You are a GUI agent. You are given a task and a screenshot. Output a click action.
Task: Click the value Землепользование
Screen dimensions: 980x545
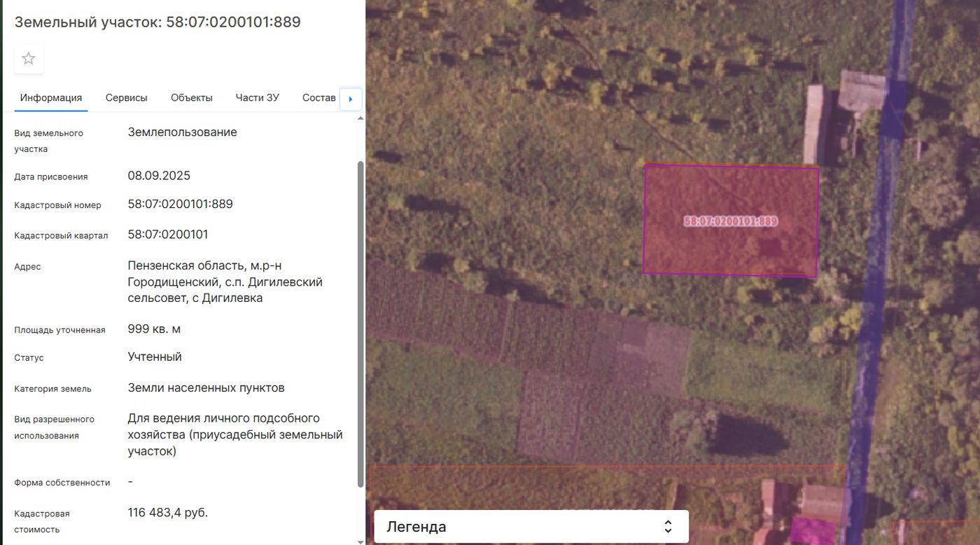click(183, 132)
